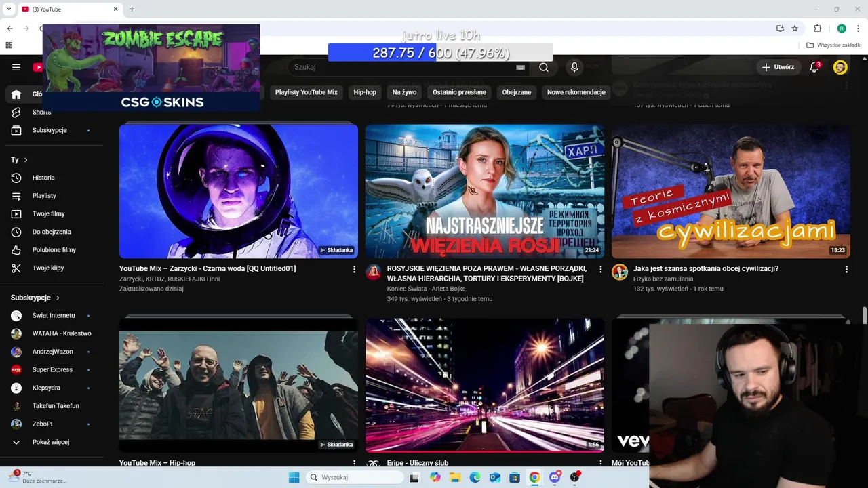This screenshot has height=488, width=868.
Task: Click the Windows taskbar Wyszukaj search box
Action: click(x=354, y=477)
